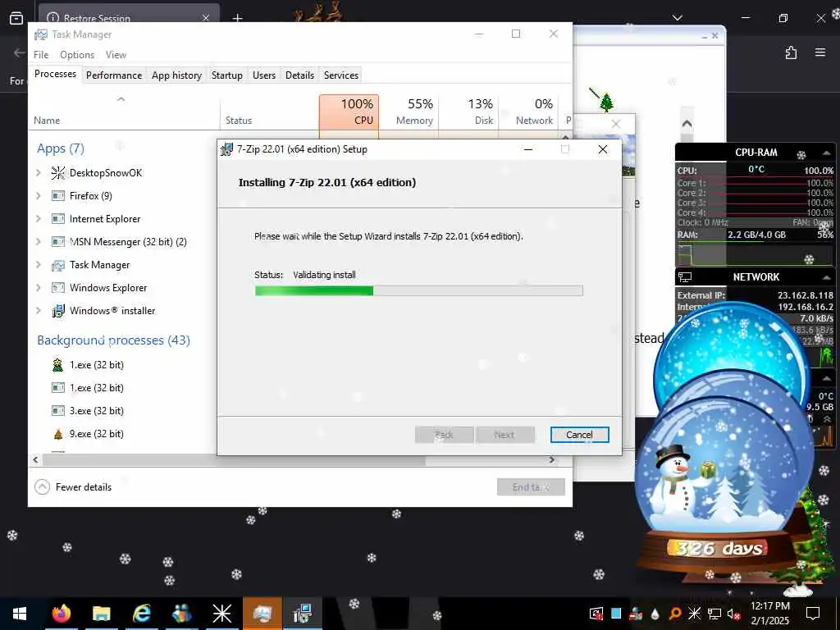Select the Processes tab
Screen dimensions: 840x630
click(55, 74)
